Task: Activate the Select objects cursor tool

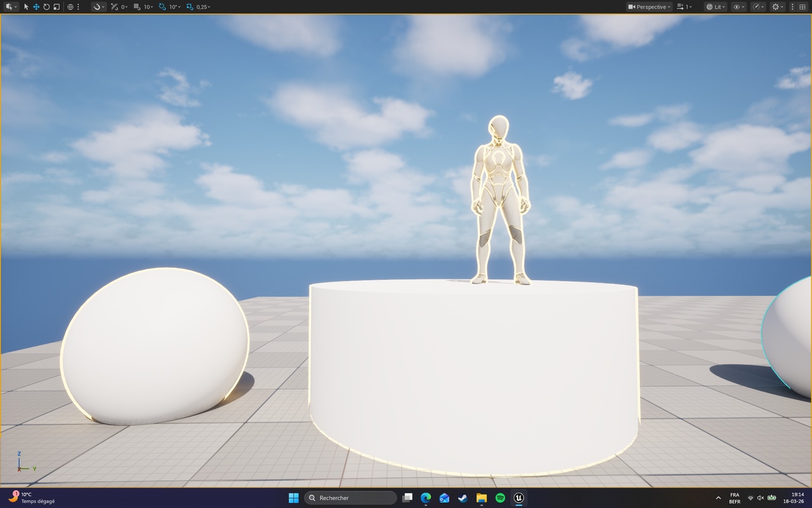Action: coord(26,6)
